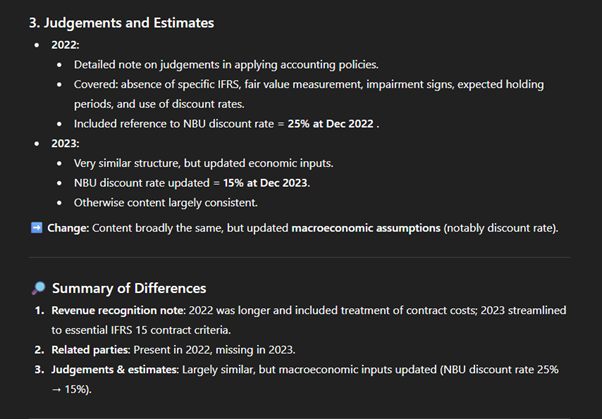This screenshot has height=419, width=602.
Task: Click the bold "macroeconomic assumptions" phrase
Action: pyautogui.click(x=365, y=228)
